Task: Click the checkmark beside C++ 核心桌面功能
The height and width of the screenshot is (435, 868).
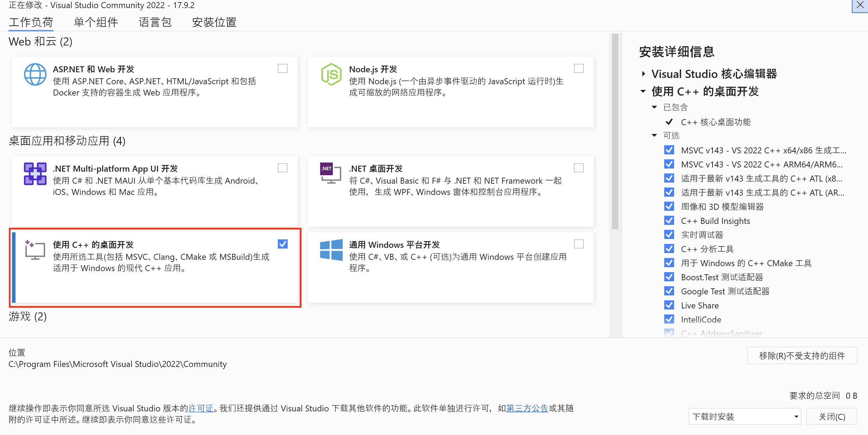Action: pyautogui.click(x=669, y=122)
